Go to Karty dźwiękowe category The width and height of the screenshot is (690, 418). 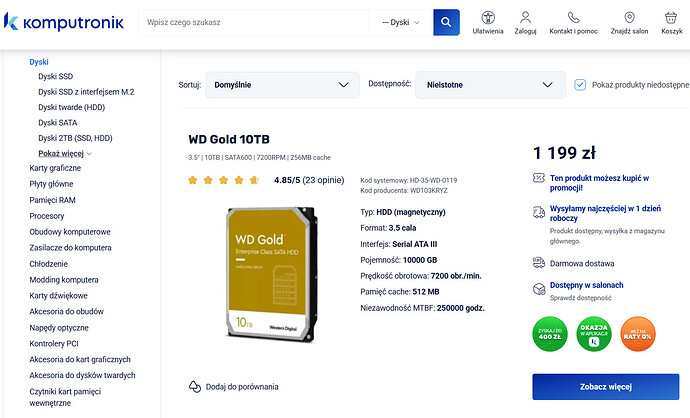[x=59, y=295]
